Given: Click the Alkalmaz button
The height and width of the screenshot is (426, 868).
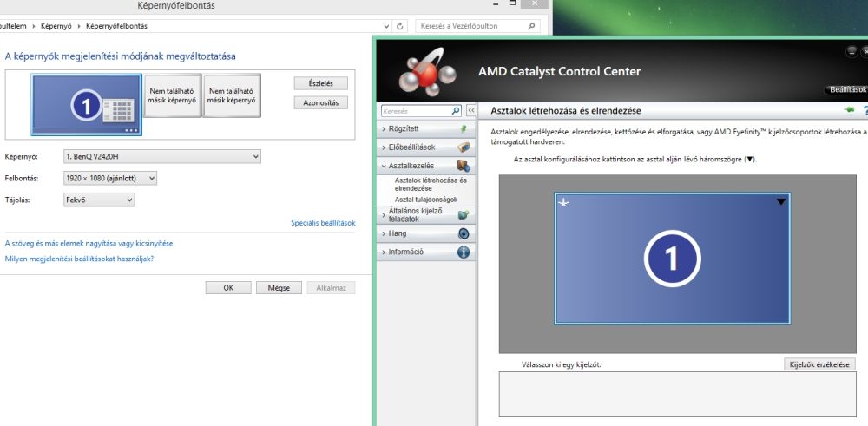Looking at the screenshot, I should click(331, 288).
